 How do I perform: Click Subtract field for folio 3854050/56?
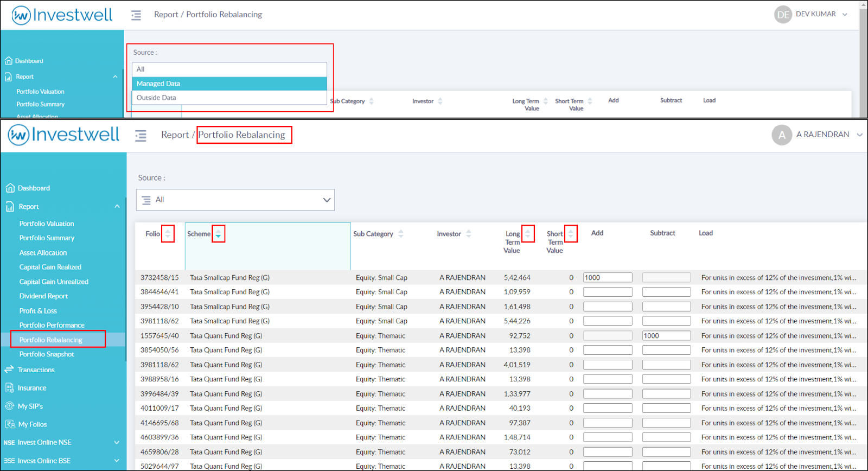pyautogui.click(x=666, y=350)
